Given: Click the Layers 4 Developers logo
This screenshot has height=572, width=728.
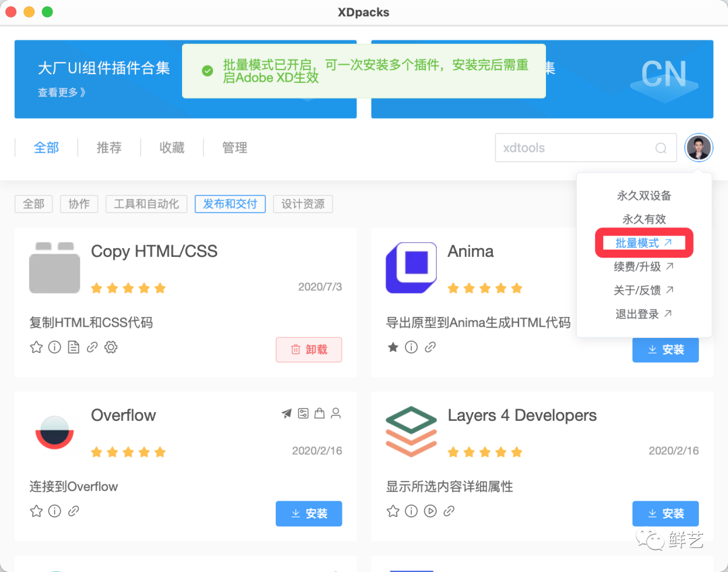Looking at the screenshot, I should (411, 432).
